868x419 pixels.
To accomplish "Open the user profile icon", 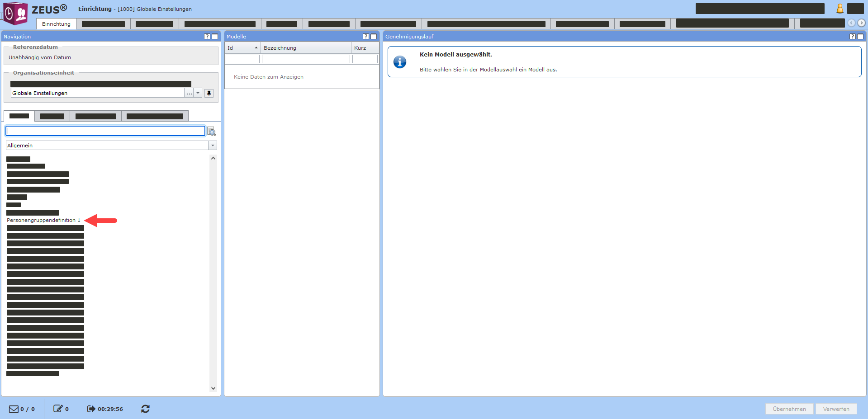I will click(840, 9).
